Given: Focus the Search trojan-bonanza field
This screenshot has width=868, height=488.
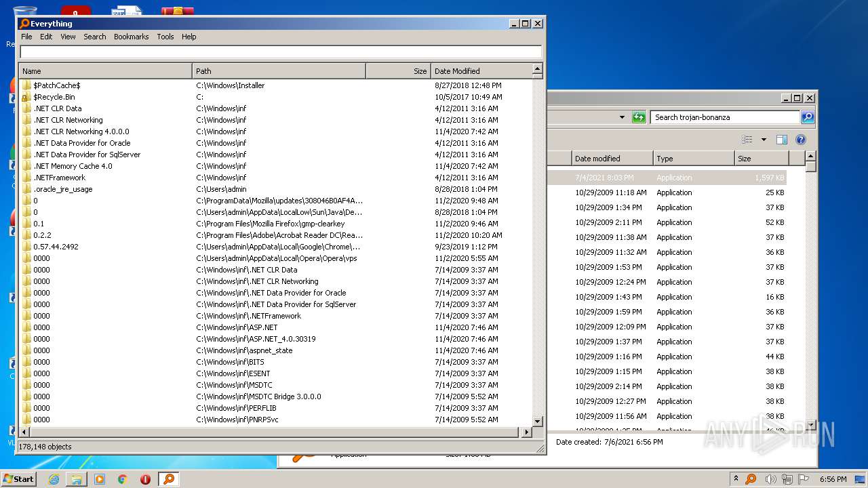Looking at the screenshot, I should pyautogui.click(x=726, y=117).
